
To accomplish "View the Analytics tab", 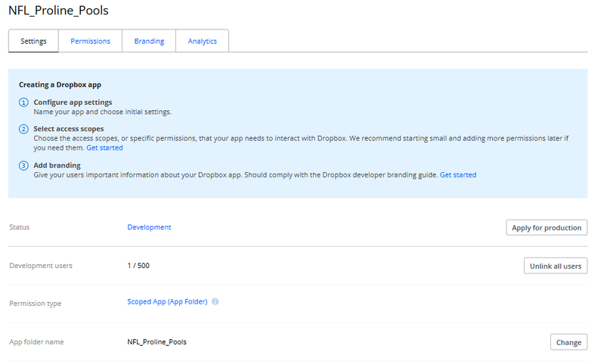I will (x=202, y=42).
